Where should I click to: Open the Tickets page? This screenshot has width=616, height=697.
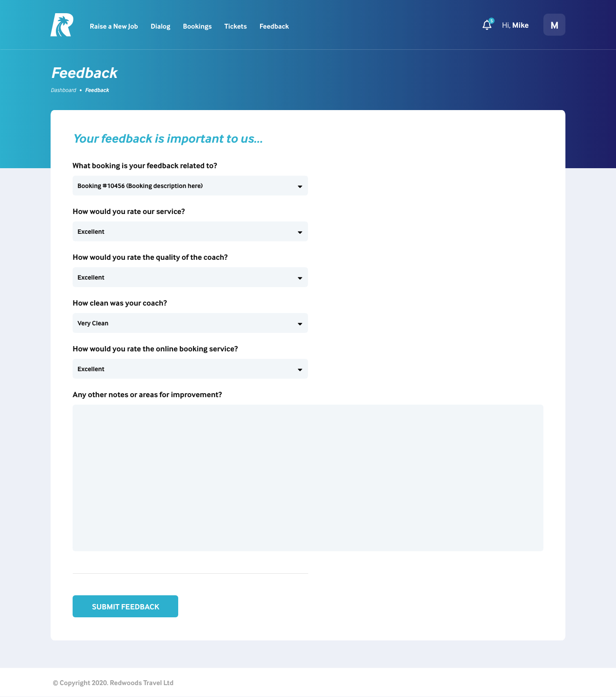click(x=235, y=26)
